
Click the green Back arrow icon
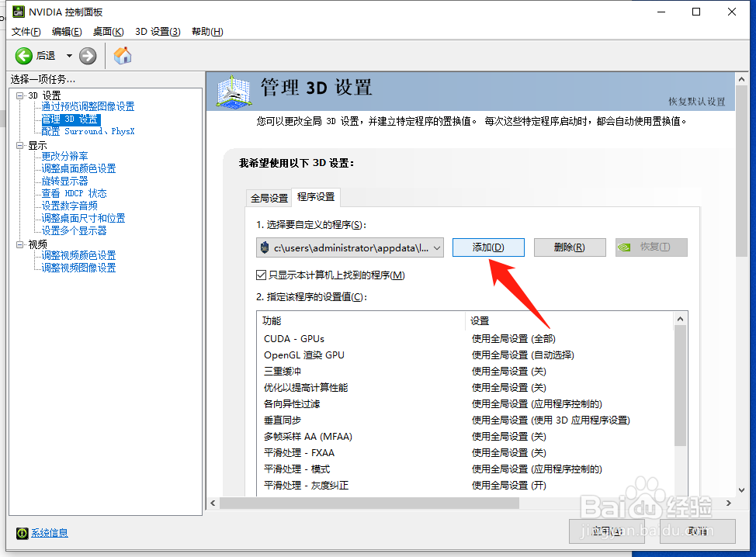(x=23, y=56)
